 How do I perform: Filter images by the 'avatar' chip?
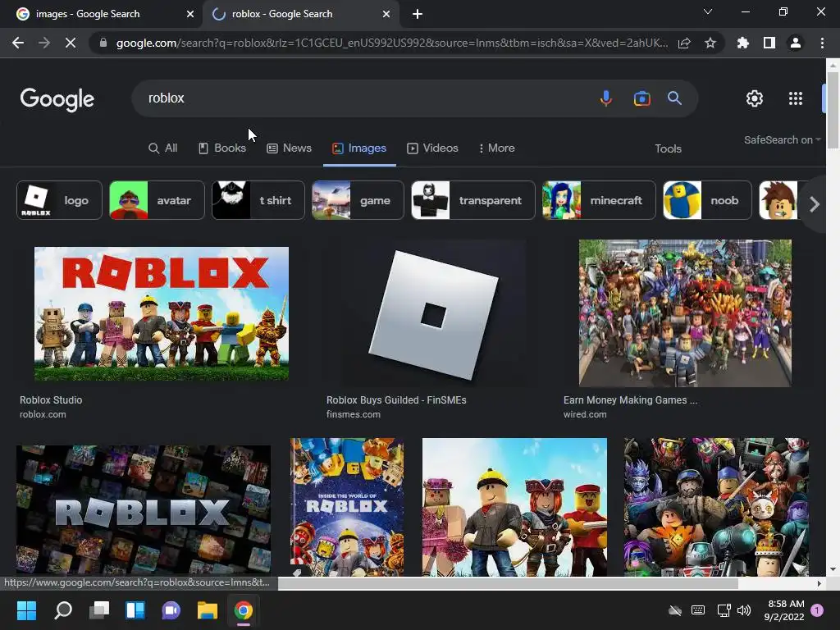pyautogui.click(x=157, y=200)
